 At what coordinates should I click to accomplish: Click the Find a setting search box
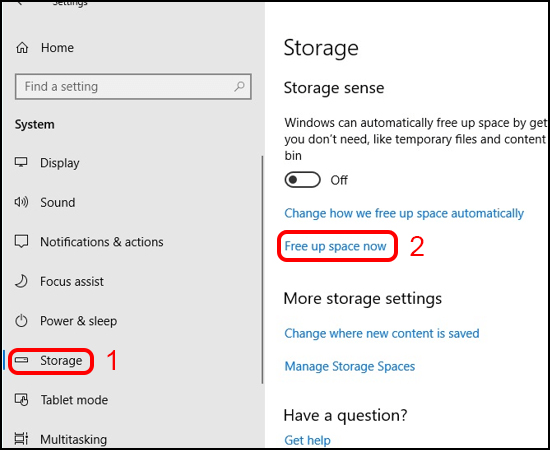(x=133, y=86)
